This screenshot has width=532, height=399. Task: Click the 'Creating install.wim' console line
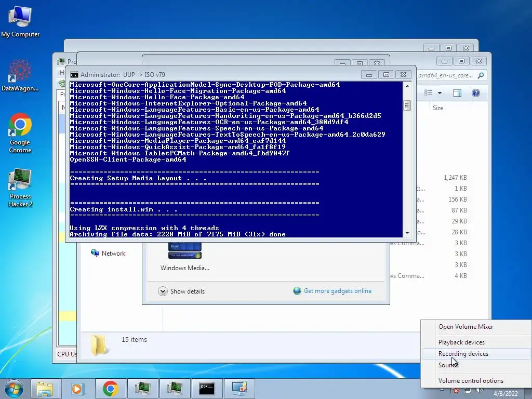tap(124, 209)
